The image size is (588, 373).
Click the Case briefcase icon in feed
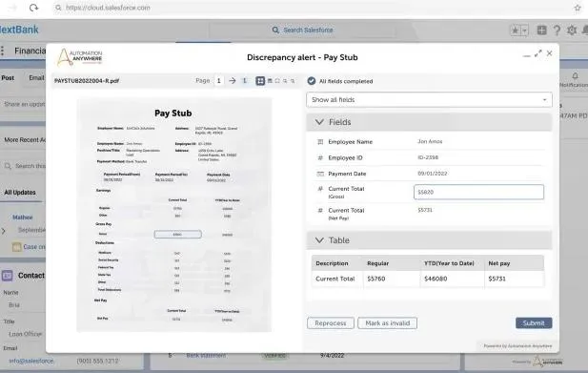[16, 246]
